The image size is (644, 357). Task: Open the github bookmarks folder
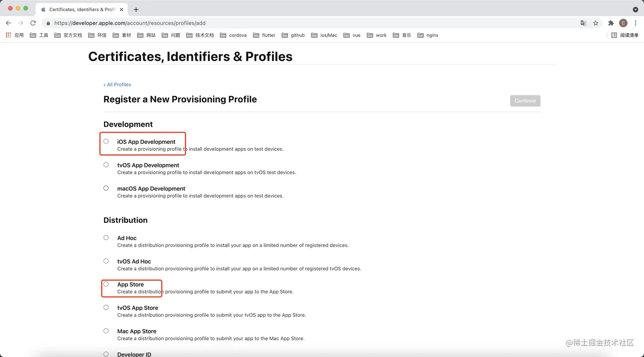(x=293, y=35)
